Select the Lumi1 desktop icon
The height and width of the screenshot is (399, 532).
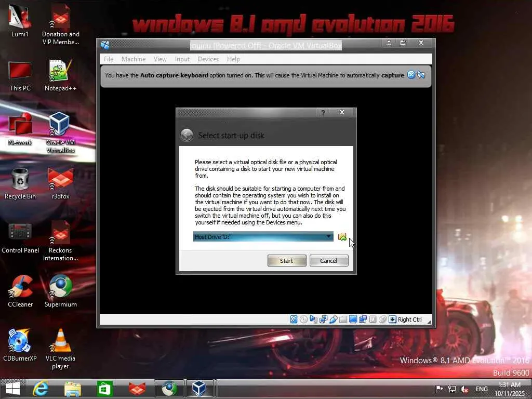click(20, 21)
